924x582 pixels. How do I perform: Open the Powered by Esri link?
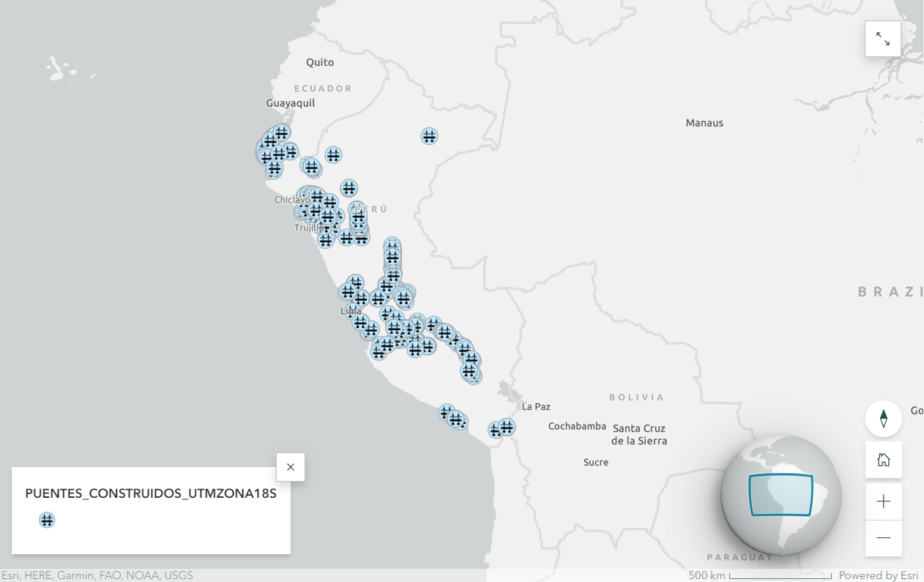[x=878, y=575]
